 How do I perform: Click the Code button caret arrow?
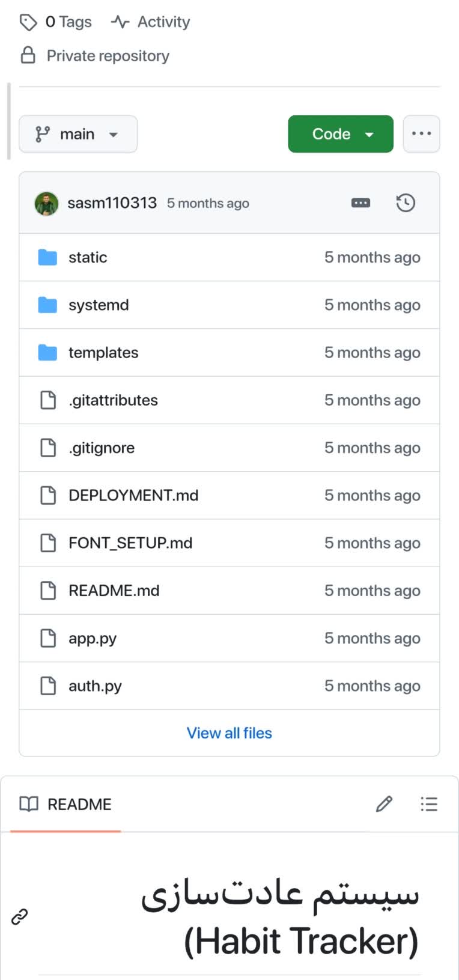coord(369,135)
